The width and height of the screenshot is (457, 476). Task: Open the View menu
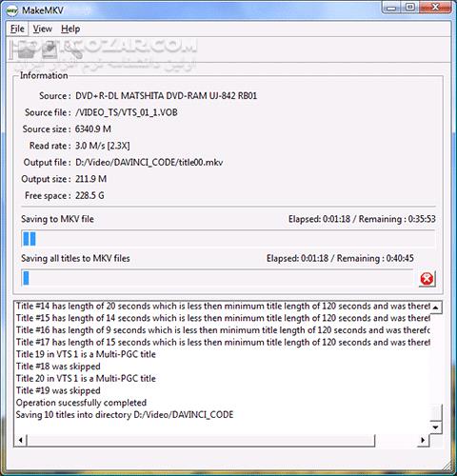[42, 29]
